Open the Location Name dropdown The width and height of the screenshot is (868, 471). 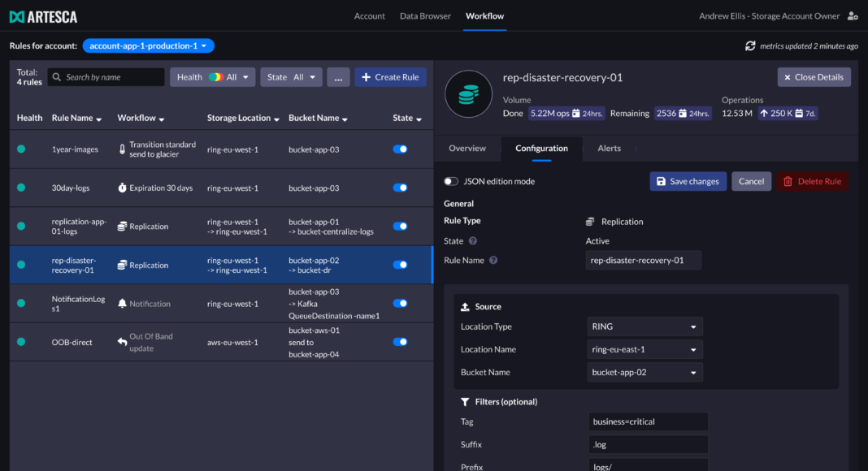point(645,349)
